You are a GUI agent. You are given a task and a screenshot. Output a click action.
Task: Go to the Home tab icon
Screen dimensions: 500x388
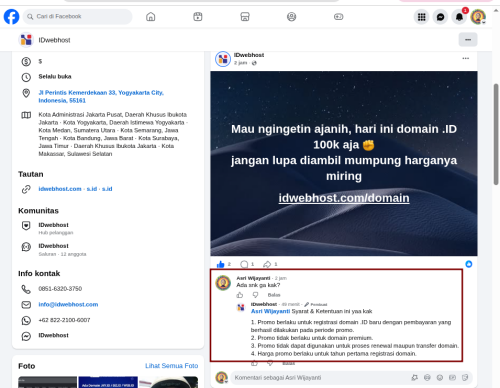coord(151,16)
